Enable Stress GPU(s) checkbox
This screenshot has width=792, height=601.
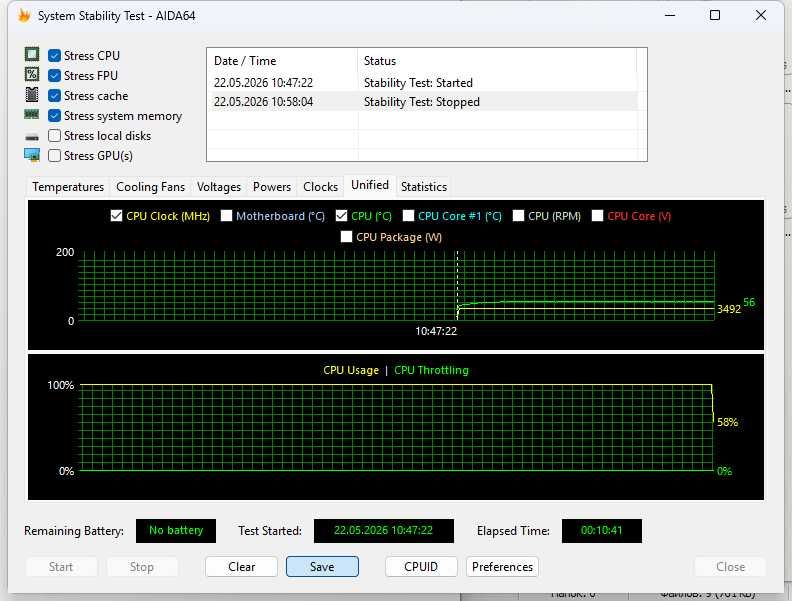(55, 156)
